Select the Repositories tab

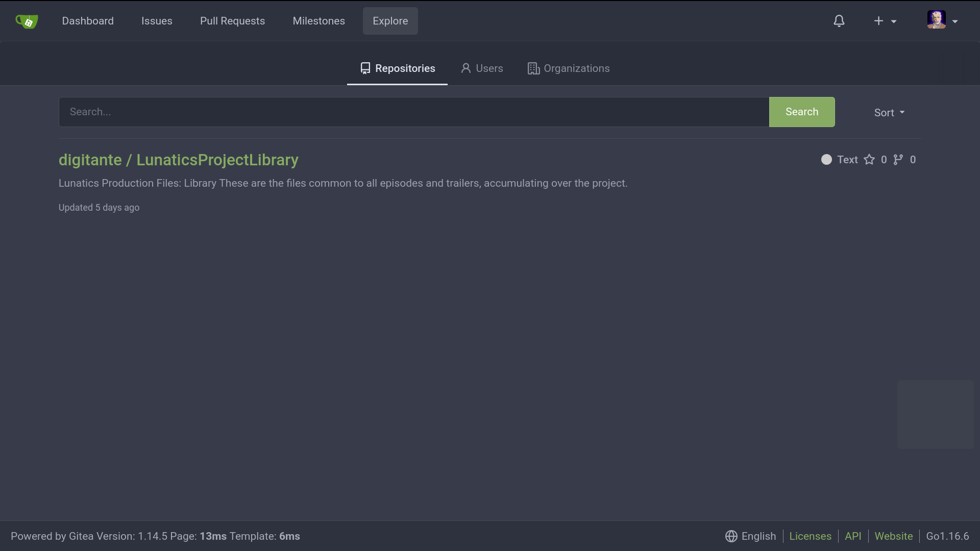click(x=398, y=68)
